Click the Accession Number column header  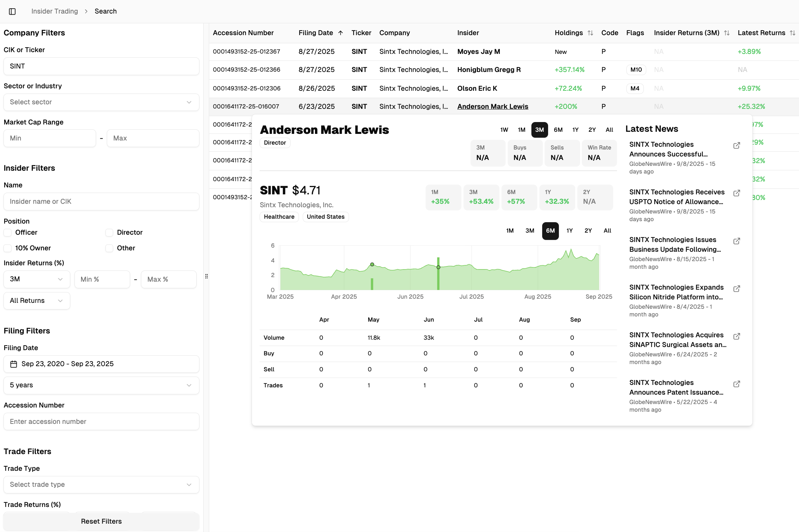tap(243, 33)
